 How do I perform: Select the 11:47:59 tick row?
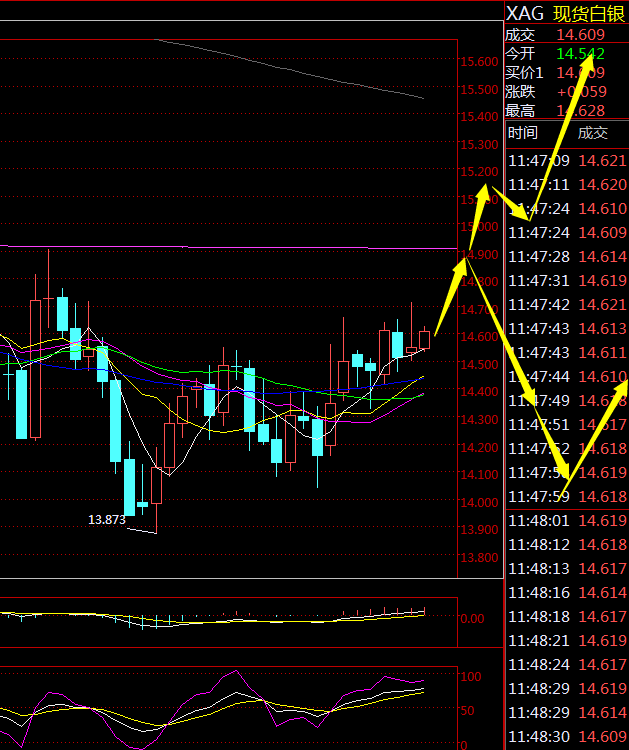click(567, 496)
